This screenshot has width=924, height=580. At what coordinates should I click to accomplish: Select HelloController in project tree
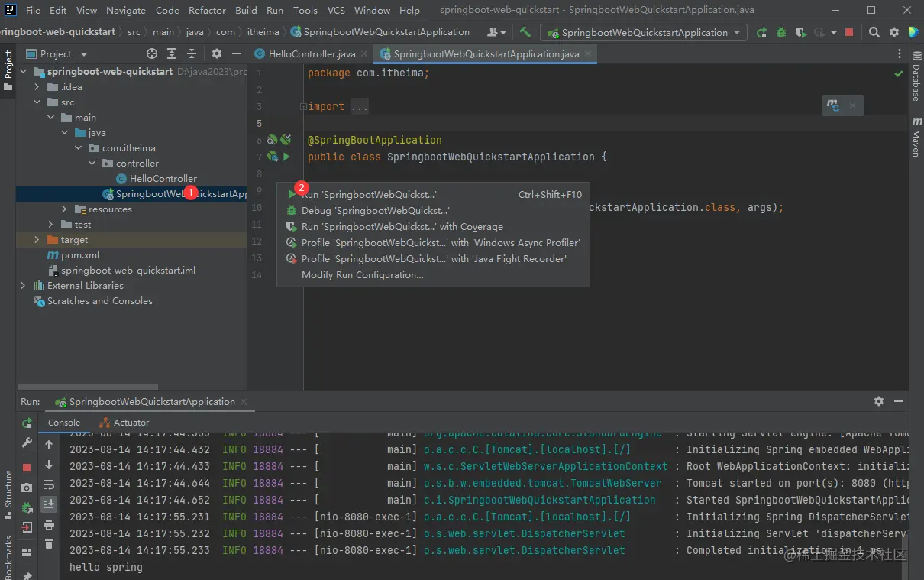pos(157,179)
